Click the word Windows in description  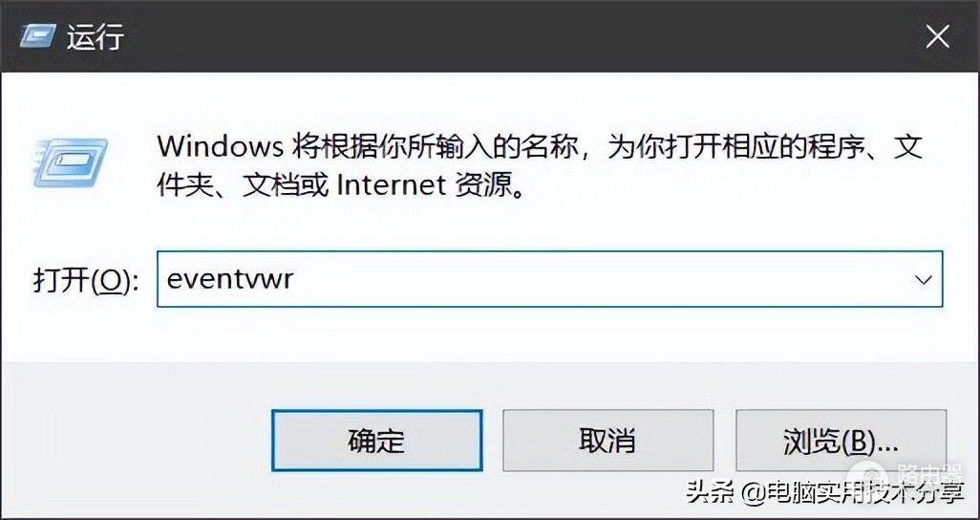(220, 147)
